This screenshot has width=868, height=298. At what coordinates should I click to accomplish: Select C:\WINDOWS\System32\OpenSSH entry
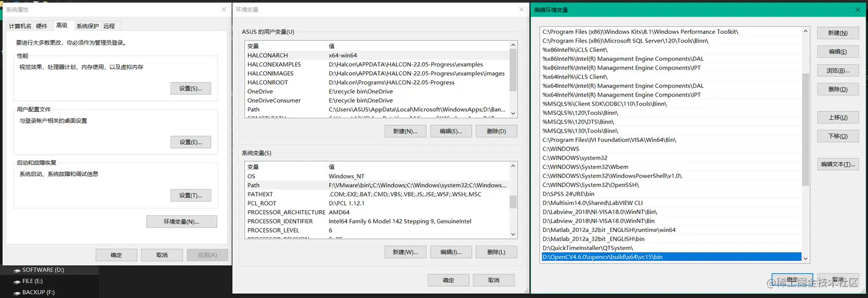click(671, 185)
